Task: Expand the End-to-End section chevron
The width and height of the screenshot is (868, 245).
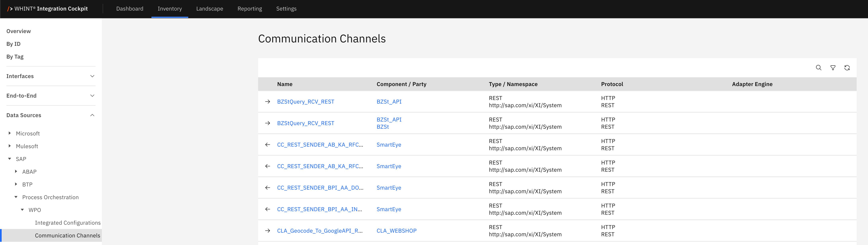Action: (x=92, y=96)
